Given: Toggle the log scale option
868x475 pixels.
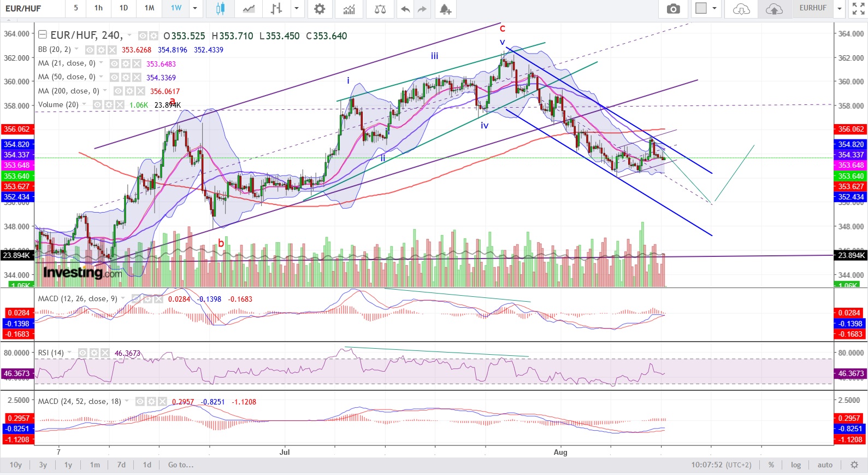Looking at the screenshot, I should click(795, 465).
